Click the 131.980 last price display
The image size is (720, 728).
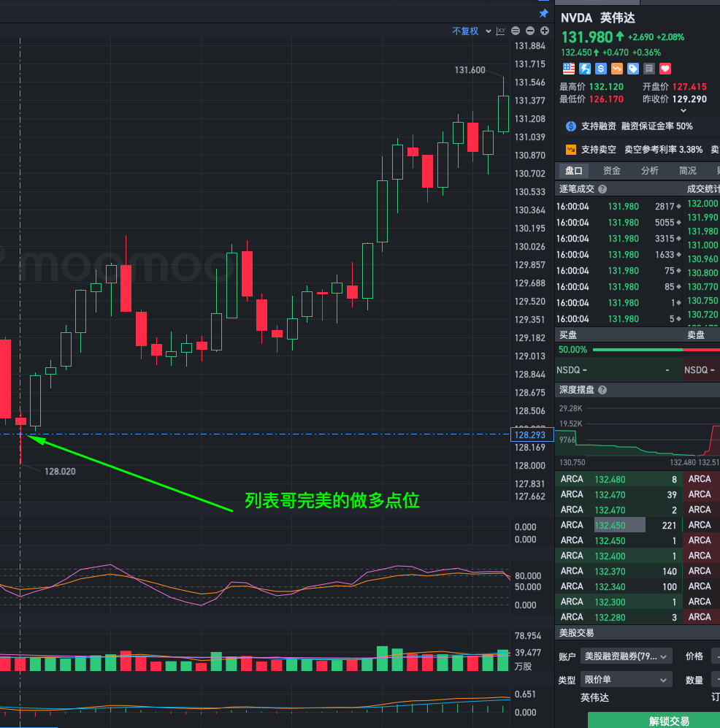coord(587,37)
